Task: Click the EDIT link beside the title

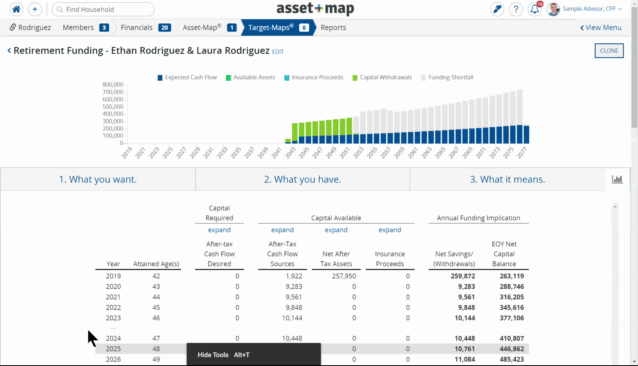Action: [278, 52]
